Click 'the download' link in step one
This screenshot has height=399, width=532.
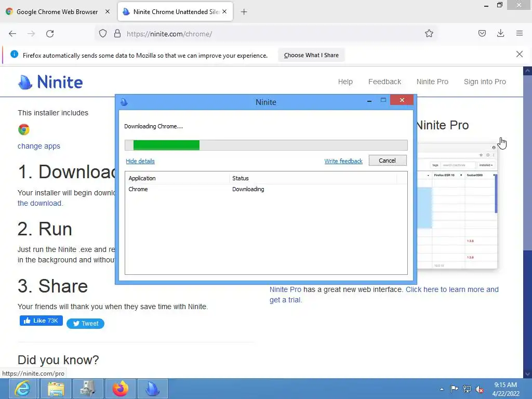tap(39, 203)
